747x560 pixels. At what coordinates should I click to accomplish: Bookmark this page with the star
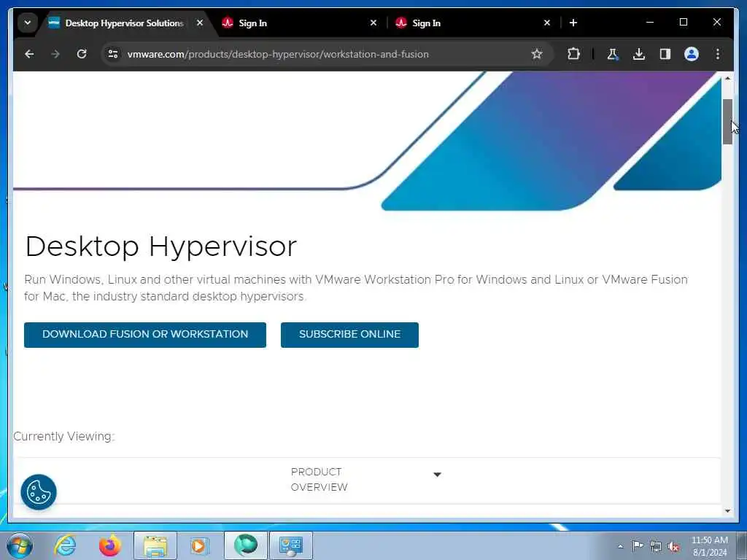point(537,54)
